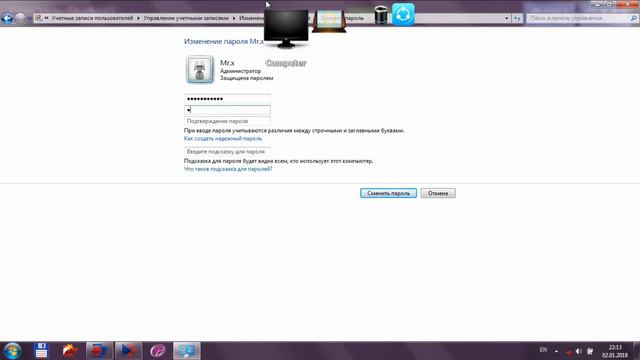Launch the orange bird taskbar icon
The image size is (640, 360).
pos(70,351)
